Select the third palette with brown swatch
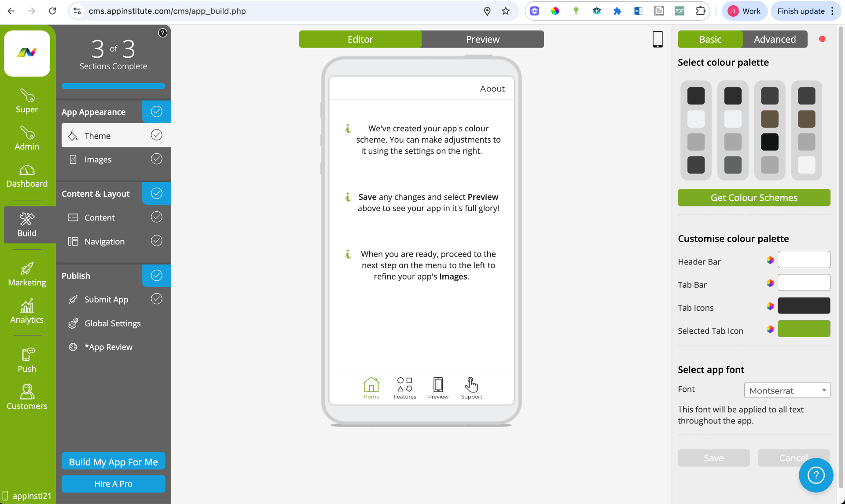The height and width of the screenshot is (504, 845). [x=770, y=130]
